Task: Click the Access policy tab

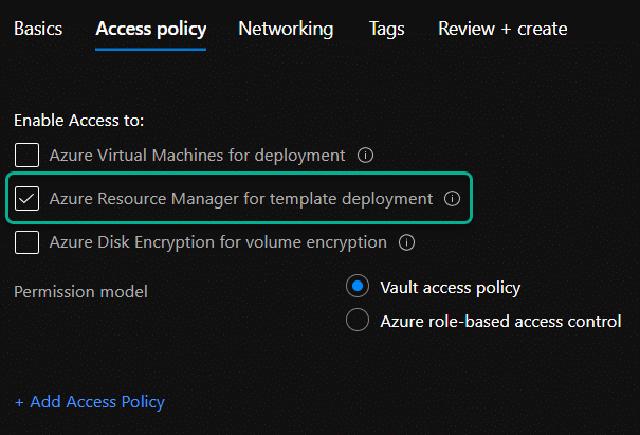Action: [x=151, y=28]
